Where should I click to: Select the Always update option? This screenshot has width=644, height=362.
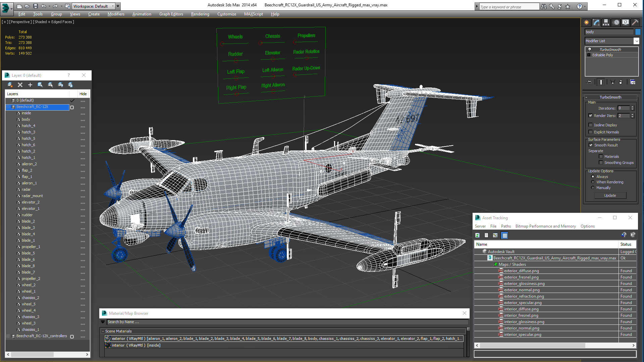tap(593, 177)
